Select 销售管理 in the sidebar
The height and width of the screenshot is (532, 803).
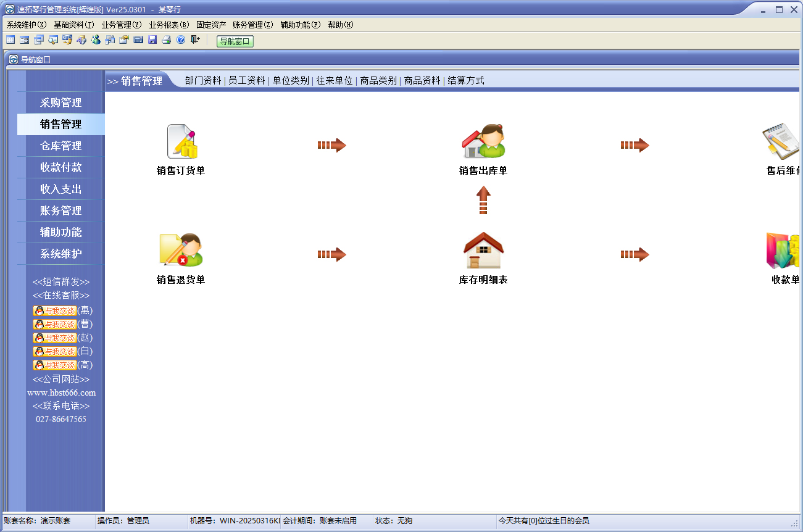(61, 124)
